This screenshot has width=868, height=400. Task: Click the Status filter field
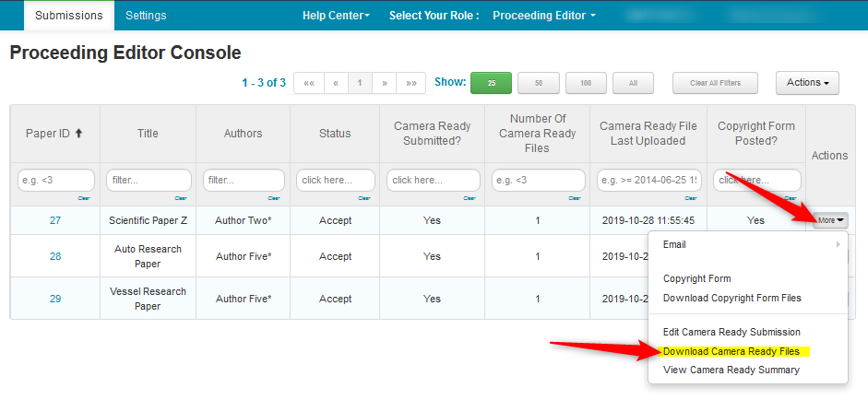(335, 181)
